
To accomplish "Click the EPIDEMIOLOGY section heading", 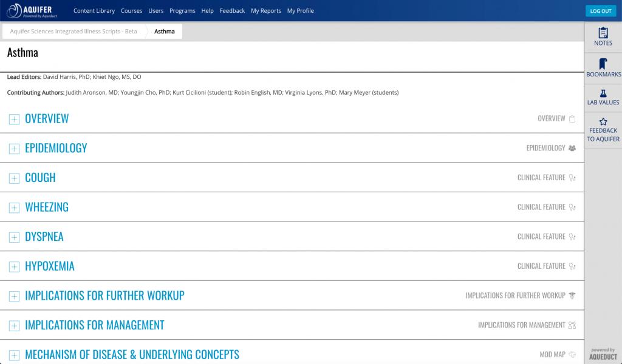I will tap(56, 148).
